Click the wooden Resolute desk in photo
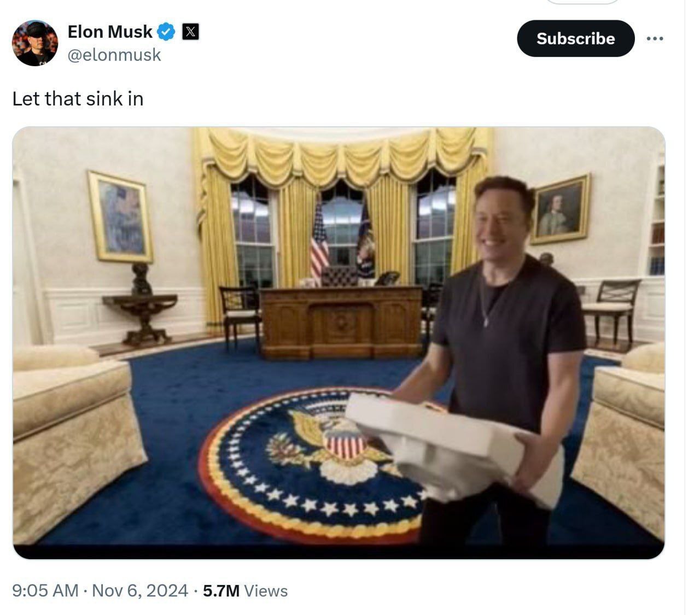Image resolution: width=700 pixels, height=615 pixels. tap(341, 321)
